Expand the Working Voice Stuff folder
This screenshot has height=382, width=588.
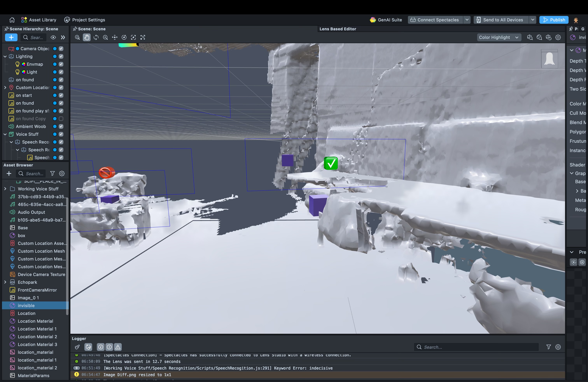5,189
